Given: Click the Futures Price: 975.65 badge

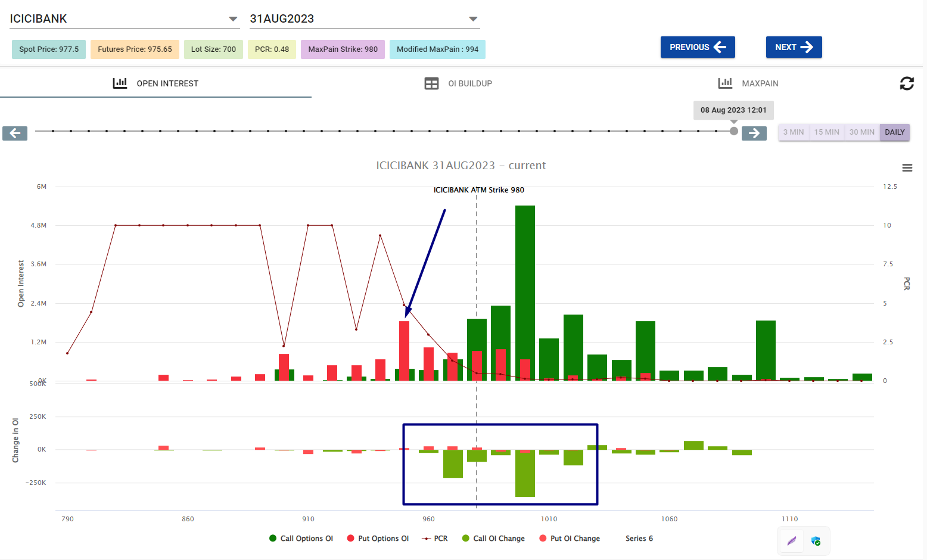Looking at the screenshot, I should tap(135, 49).
